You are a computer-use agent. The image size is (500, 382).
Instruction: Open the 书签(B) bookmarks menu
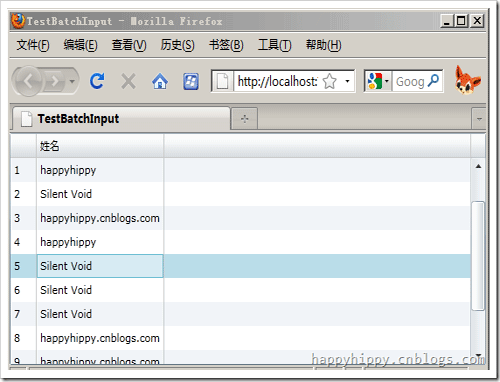click(226, 45)
